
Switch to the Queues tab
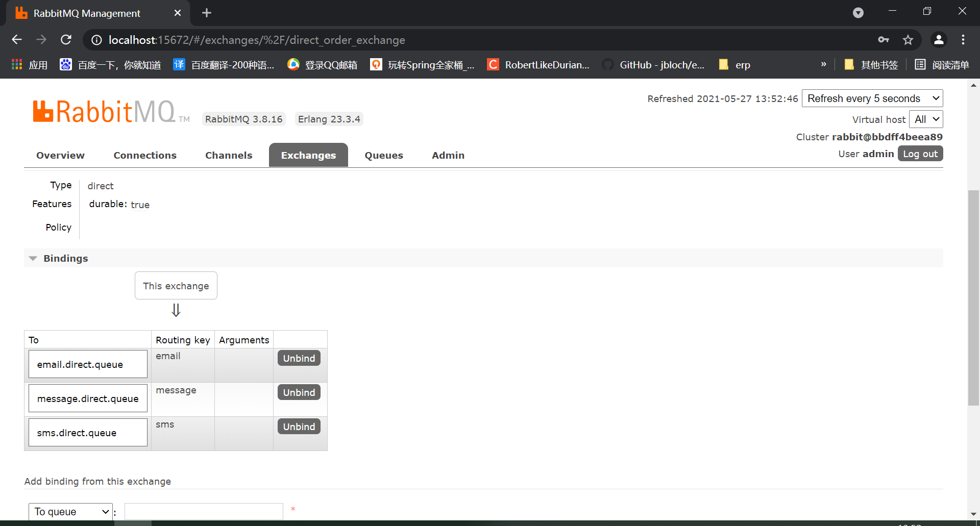[384, 155]
